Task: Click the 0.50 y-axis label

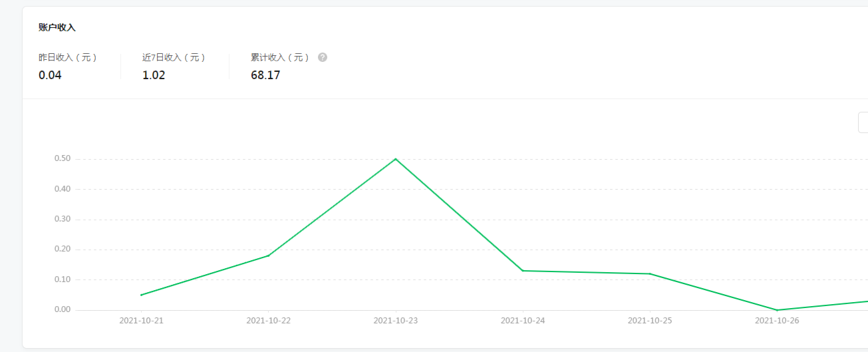Action: [x=63, y=159]
